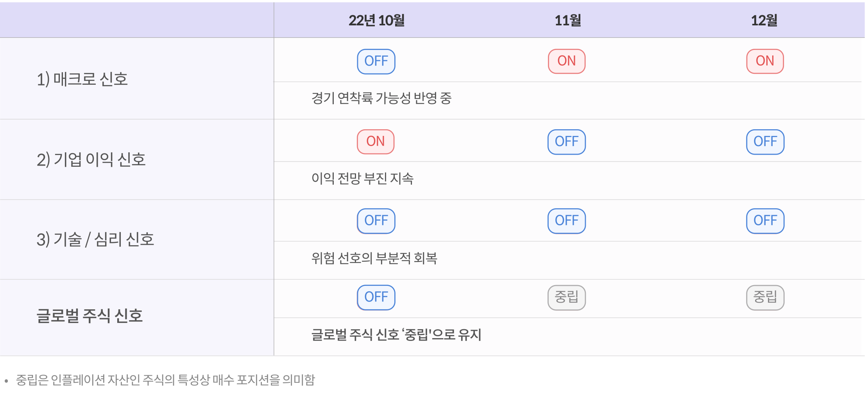Click the 경기 연착륙 가능성 반영 중 description
Screen dimensions: 868x396
tap(381, 98)
